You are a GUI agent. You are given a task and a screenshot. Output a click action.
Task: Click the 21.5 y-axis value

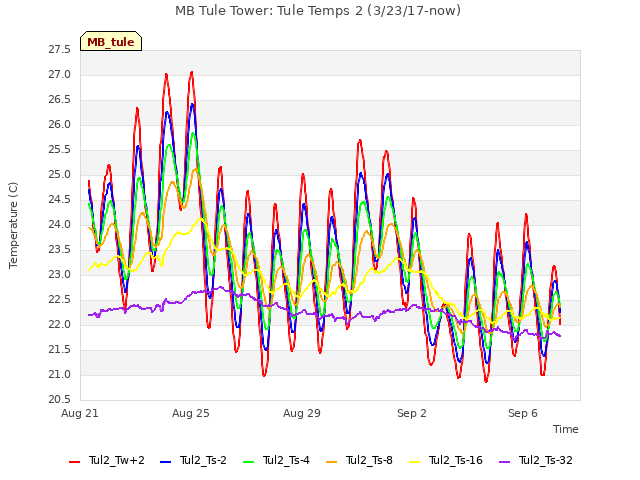[x=60, y=349]
